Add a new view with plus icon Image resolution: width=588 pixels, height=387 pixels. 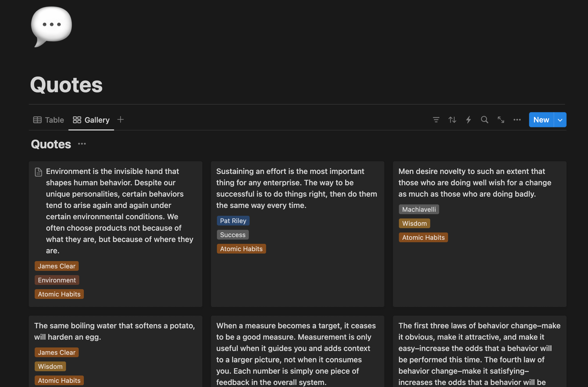pyautogui.click(x=120, y=120)
